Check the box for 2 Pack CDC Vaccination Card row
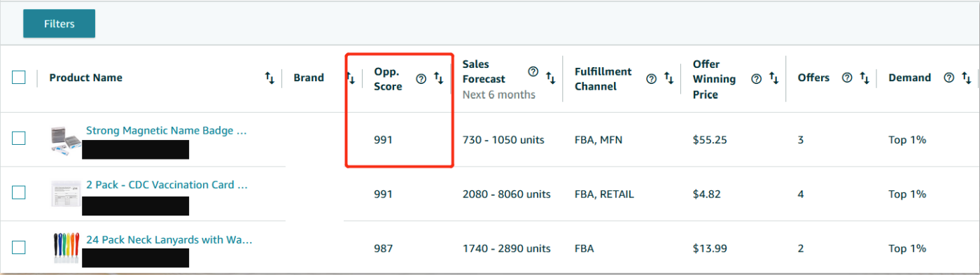The image size is (980, 275). pos(19,192)
